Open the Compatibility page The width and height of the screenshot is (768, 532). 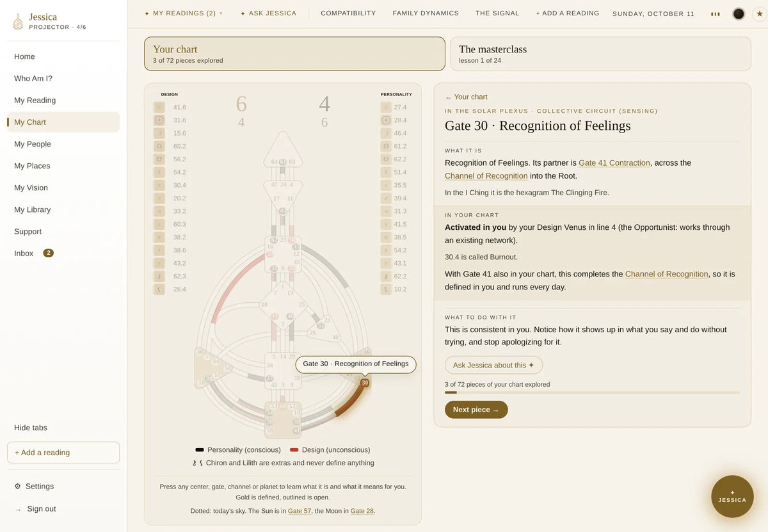348,13
